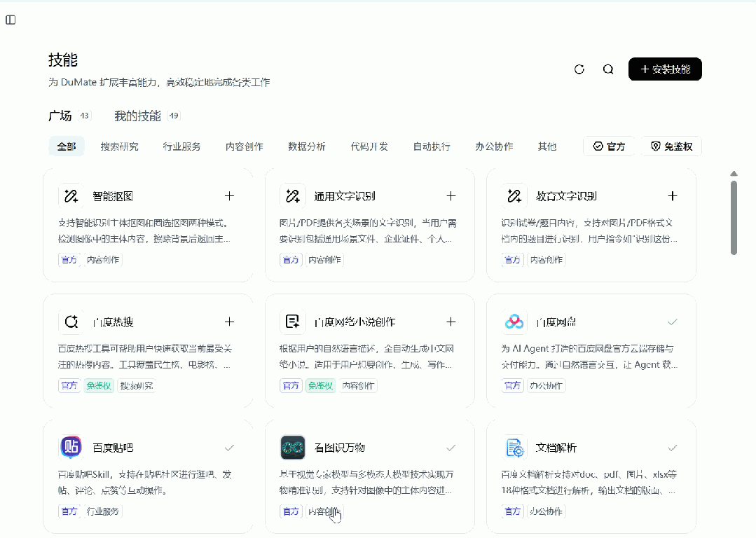Image resolution: width=756 pixels, height=538 pixels.
Task: Add the 百度热搜 skill with plus
Action: click(x=230, y=322)
